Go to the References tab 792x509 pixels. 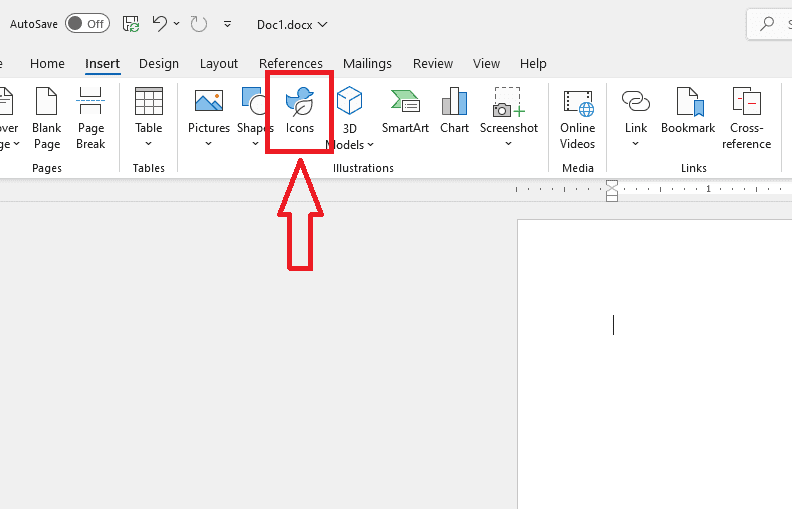pos(290,64)
